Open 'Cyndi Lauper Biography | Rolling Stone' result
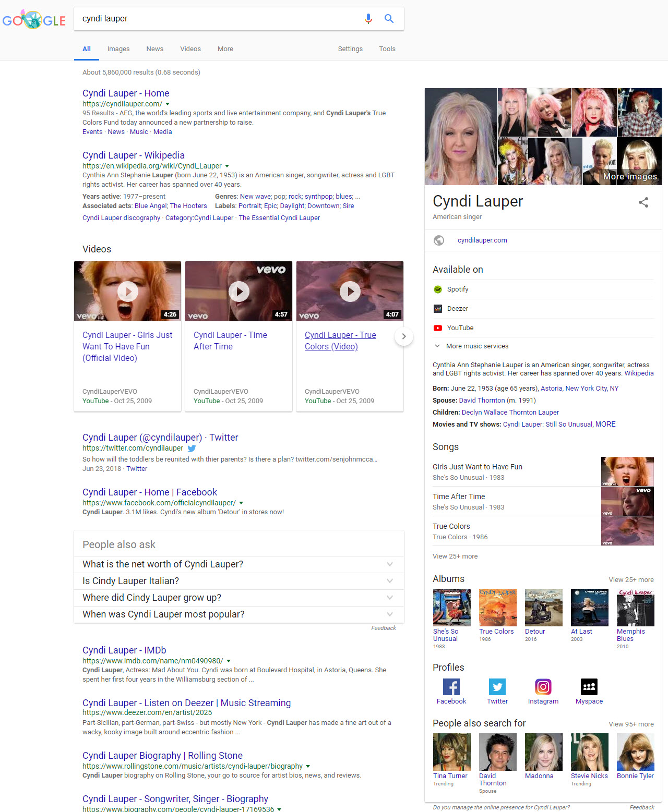668x812 pixels. [x=162, y=756]
